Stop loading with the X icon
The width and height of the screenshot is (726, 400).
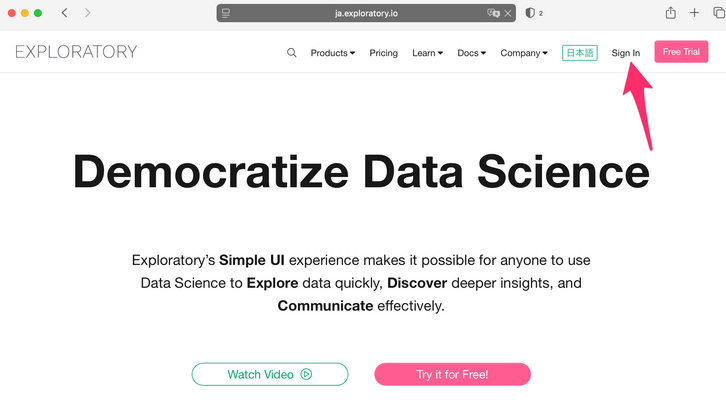click(509, 13)
